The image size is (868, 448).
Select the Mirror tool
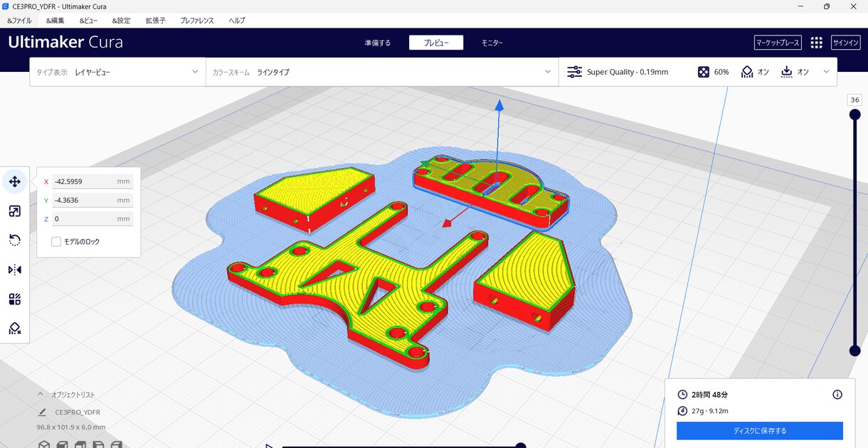click(x=14, y=270)
